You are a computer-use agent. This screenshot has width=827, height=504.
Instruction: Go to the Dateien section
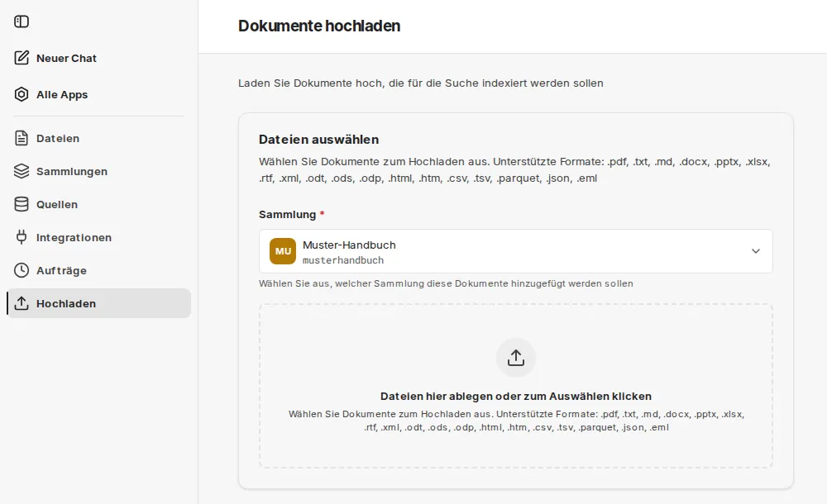pyautogui.click(x=98, y=138)
